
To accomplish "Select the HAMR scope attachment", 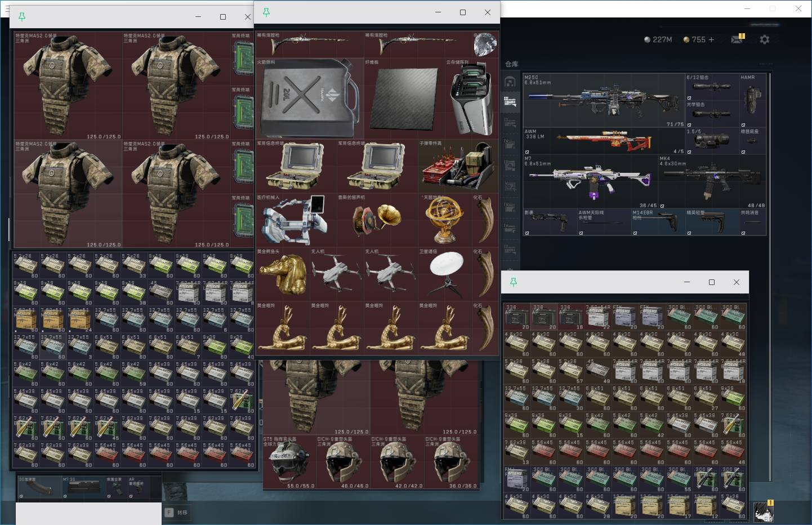I will 753,101.
